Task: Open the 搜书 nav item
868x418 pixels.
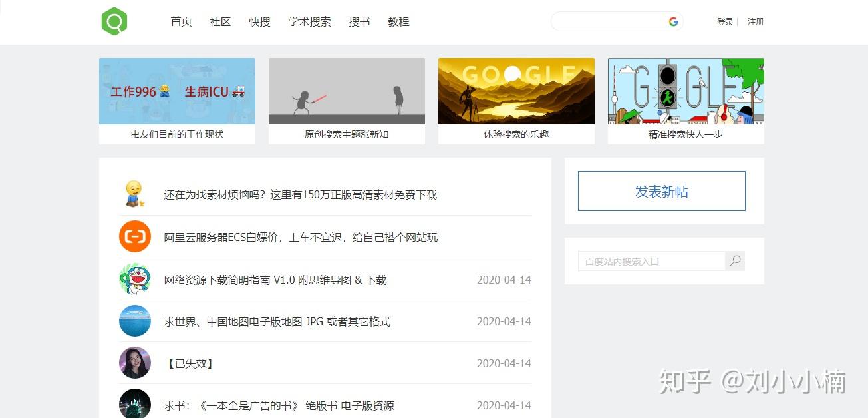Action: pyautogui.click(x=359, y=21)
